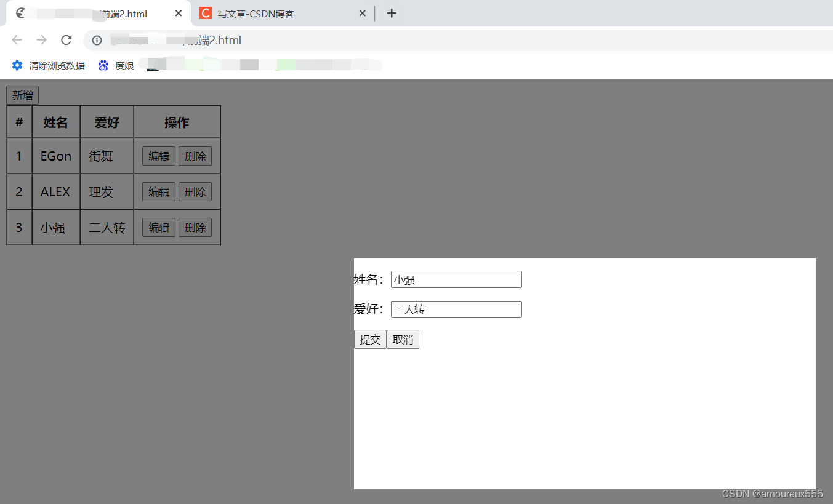Click 编辑 in the 小强 row
The height and width of the screenshot is (504, 833).
coord(158,227)
